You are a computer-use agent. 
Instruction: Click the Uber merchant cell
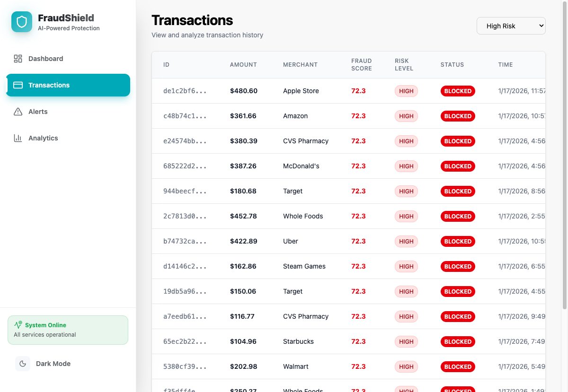[x=291, y=241]
